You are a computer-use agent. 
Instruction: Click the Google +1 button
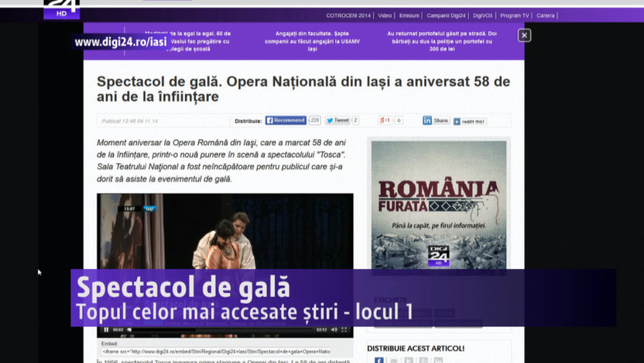(386, 120)
